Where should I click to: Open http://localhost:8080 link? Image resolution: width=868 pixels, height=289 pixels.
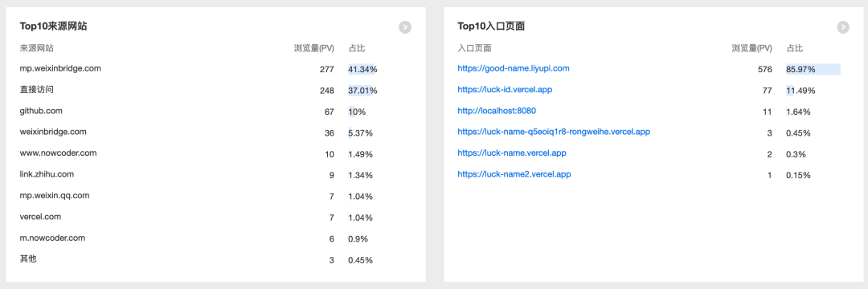(497, 111)
